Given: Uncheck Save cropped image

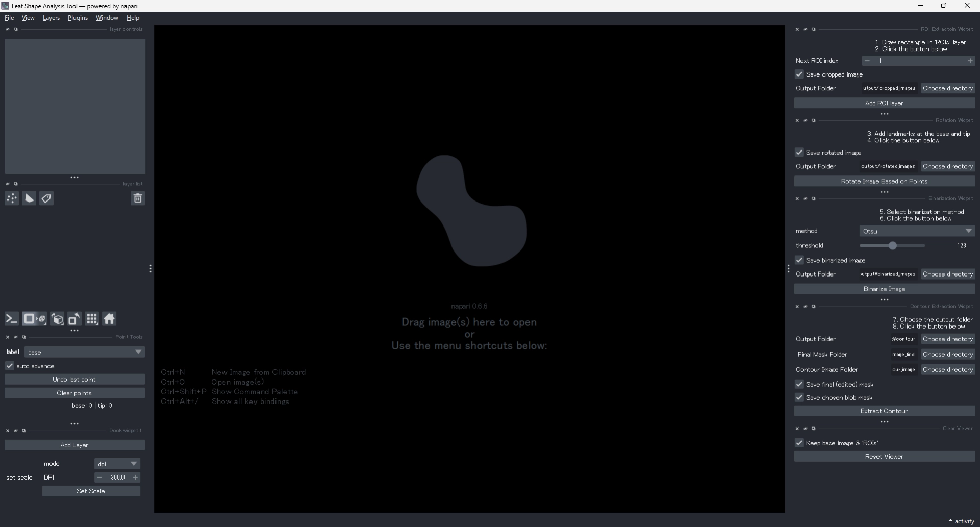Looking at the screenshot, I should (799, 74).
